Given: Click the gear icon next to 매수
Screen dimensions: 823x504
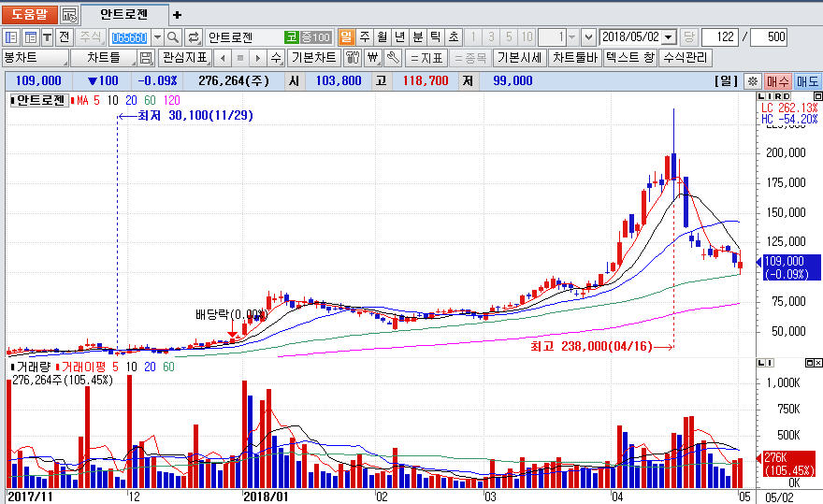Looking at the screenshot, I should [x=752, y=81].
